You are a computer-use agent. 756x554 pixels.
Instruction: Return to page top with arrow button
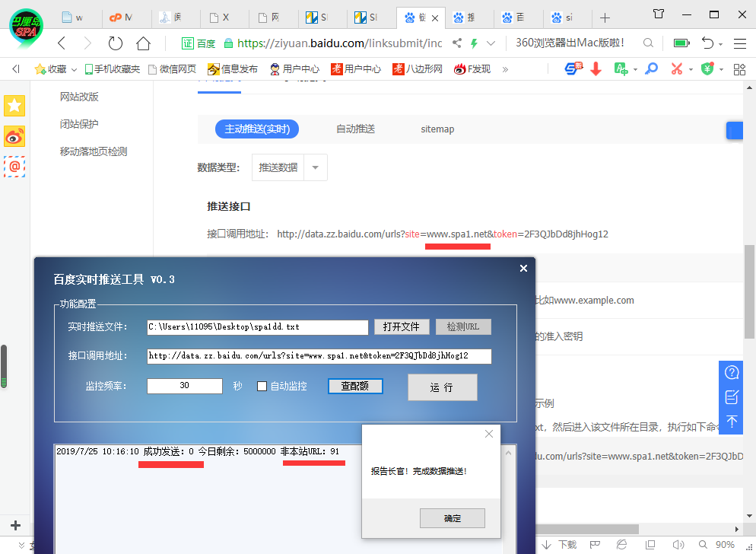pyautogui.click(x=732, y=422)
